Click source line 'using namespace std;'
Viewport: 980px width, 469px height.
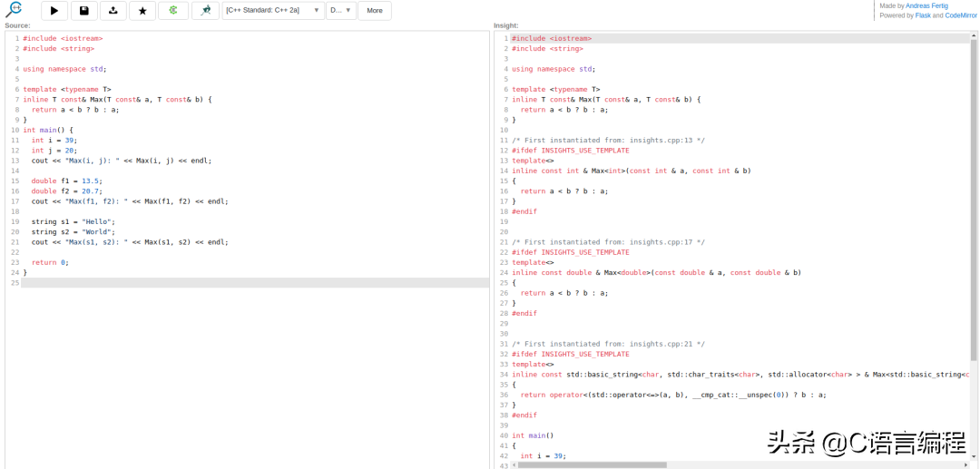coord(65,69)
